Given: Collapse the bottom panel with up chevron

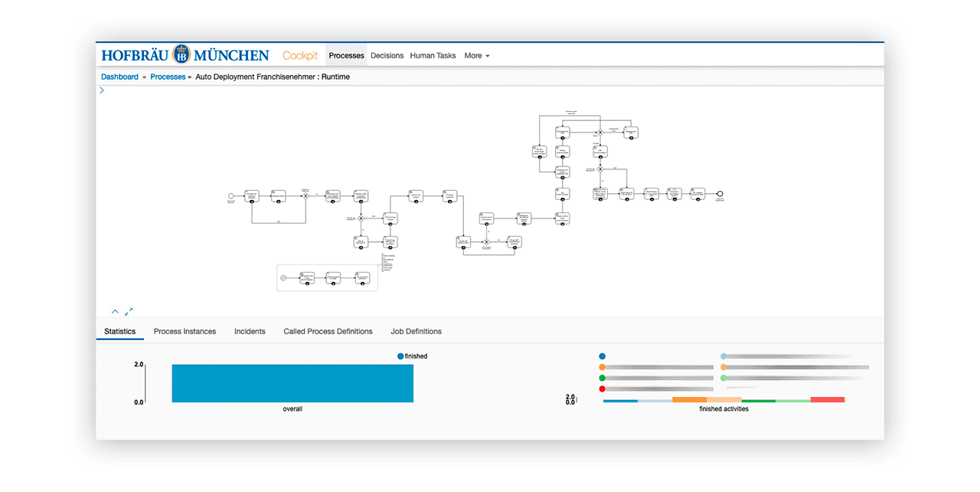Looking at the screenshot, I should pos(115,312).
